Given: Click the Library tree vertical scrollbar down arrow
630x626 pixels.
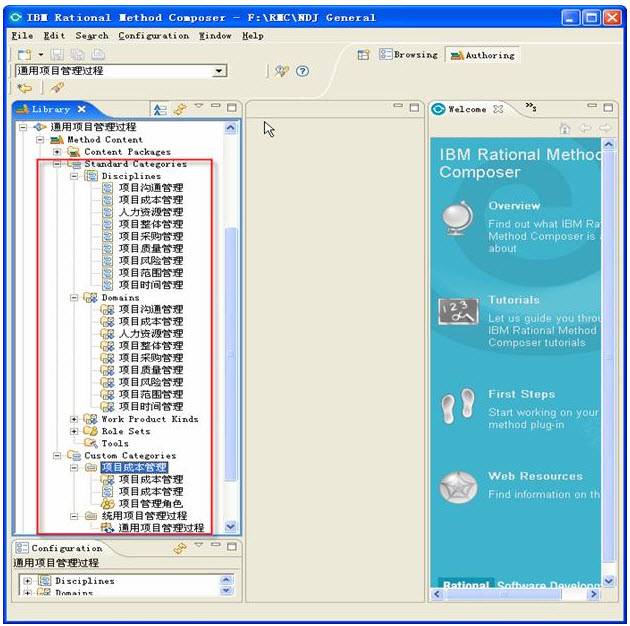Looking at the screenshot, I should tap(231, 526).
